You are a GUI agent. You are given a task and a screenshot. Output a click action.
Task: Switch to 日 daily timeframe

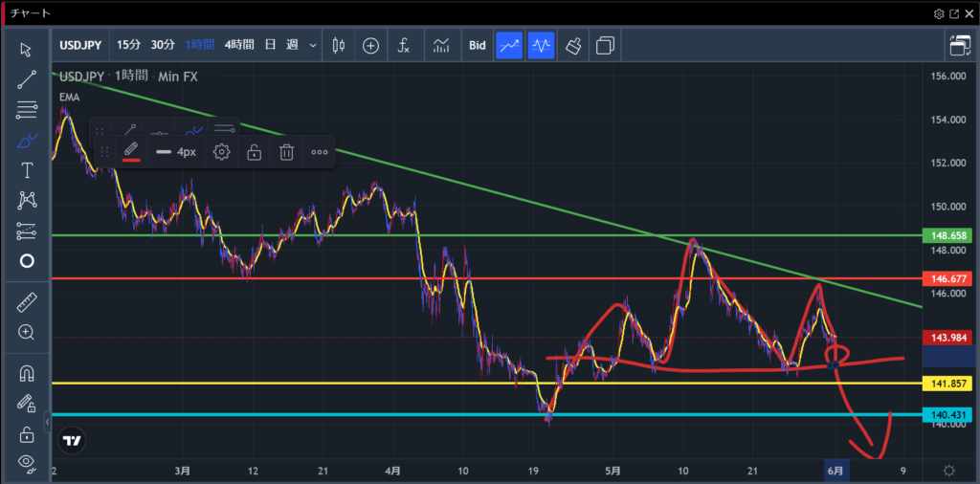(x=270, y=45)
